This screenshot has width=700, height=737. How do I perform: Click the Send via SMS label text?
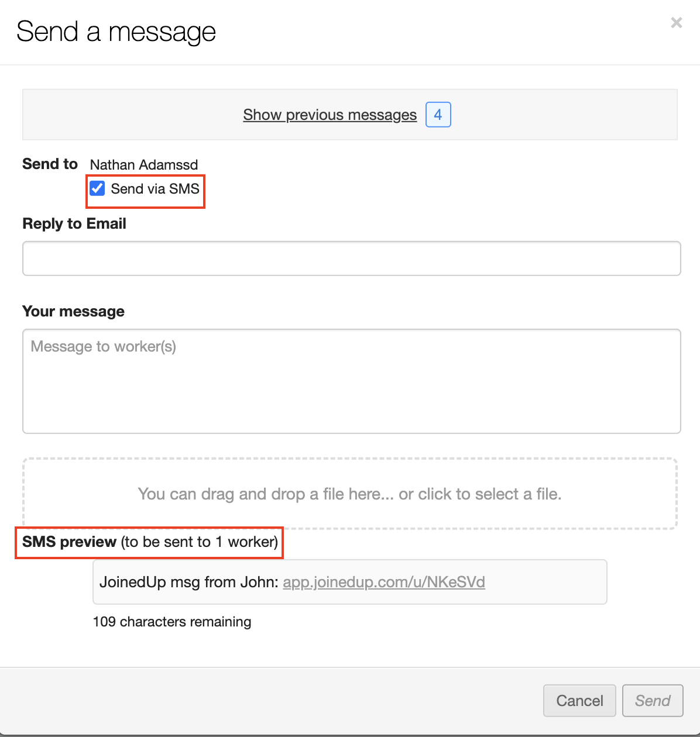click(155, 189)
